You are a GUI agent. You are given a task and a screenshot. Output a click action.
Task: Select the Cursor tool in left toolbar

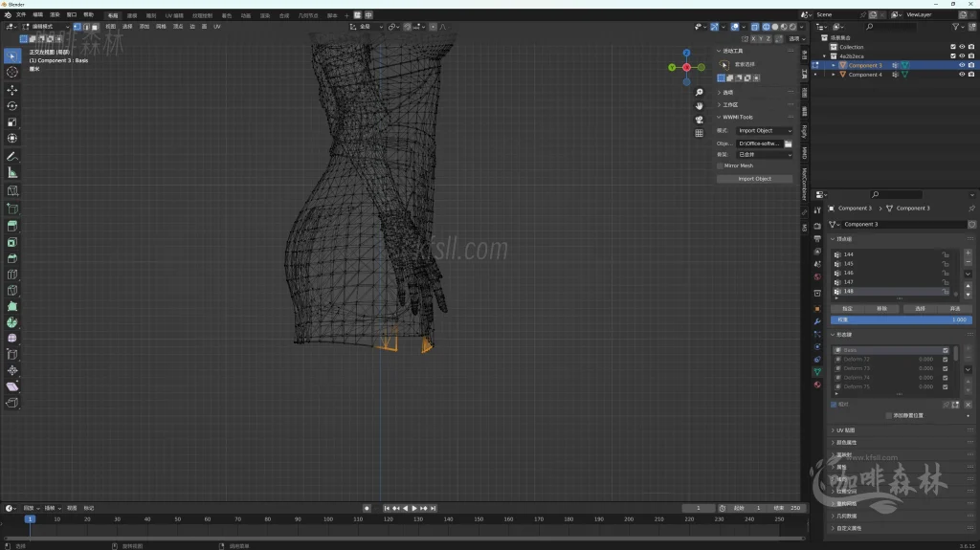(11, 73)
